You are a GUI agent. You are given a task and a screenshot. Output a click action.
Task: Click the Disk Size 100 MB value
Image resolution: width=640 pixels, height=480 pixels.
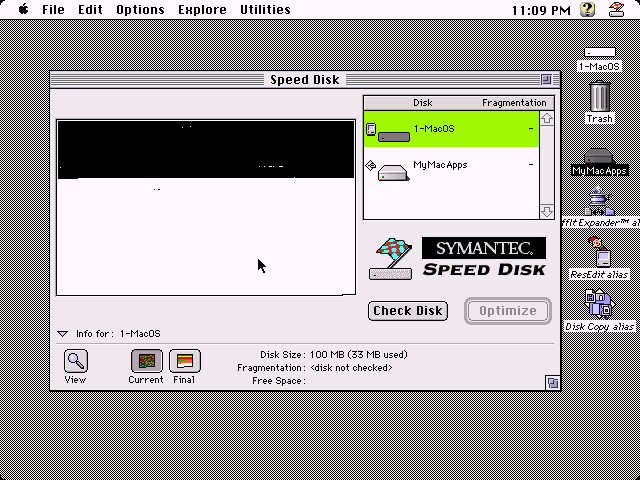point(359,355)
